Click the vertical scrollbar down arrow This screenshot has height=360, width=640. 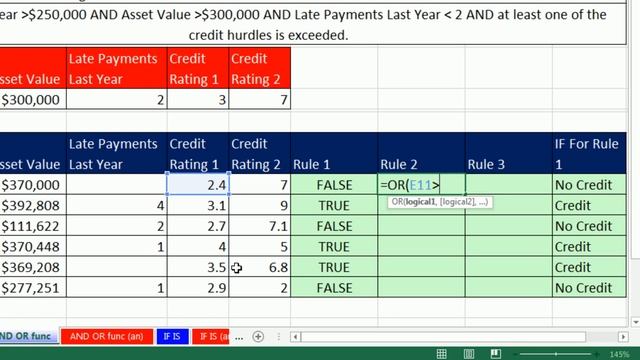[636, 322]
